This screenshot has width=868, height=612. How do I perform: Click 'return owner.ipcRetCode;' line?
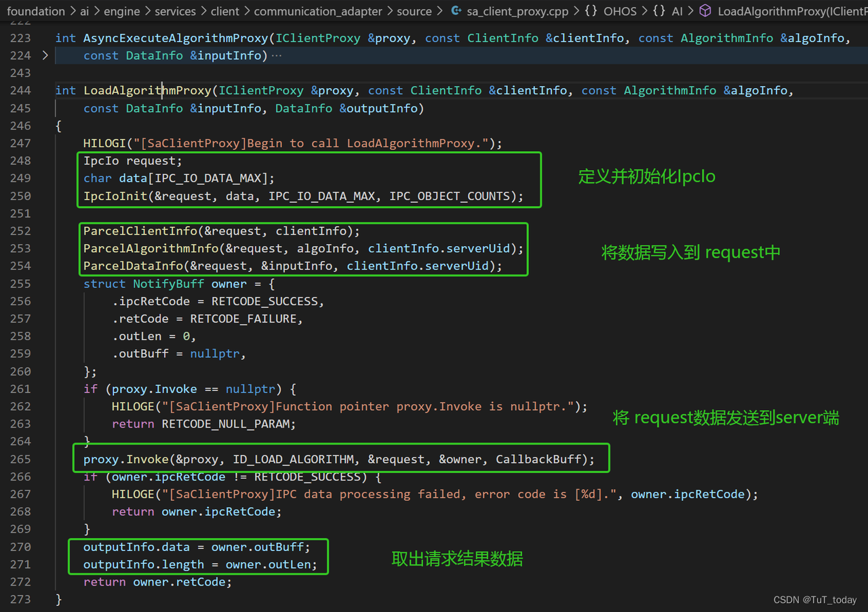coord(197,512)
